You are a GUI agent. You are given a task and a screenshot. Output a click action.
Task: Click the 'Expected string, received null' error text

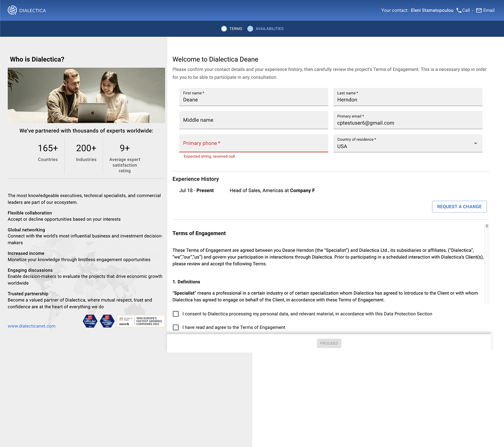(x=209, y=156)
